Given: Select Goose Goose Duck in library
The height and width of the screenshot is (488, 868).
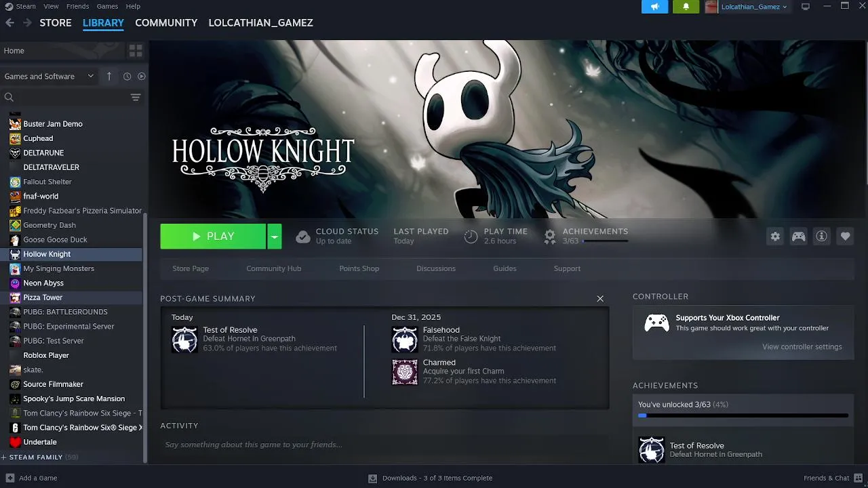Looking at the screenshot, I should (x=72, y=240).
